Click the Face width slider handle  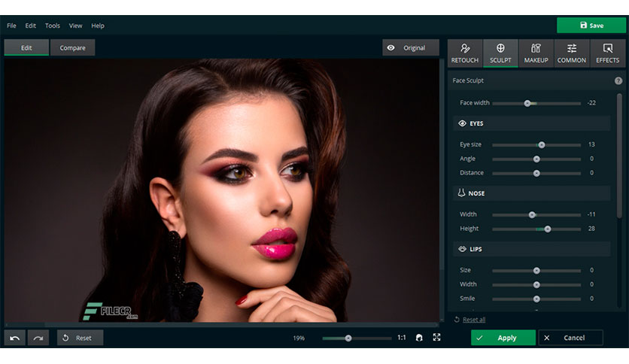click(x=527, y=104)
